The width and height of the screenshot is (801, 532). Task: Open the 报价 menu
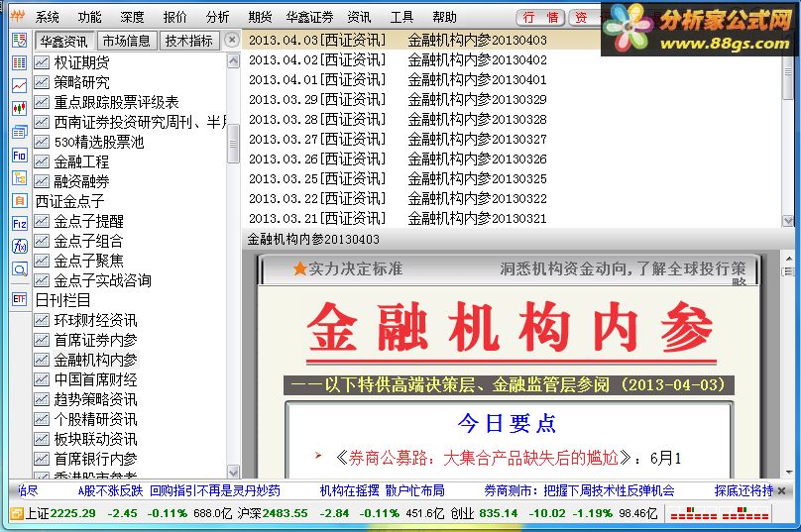click(x=175, y=18)
